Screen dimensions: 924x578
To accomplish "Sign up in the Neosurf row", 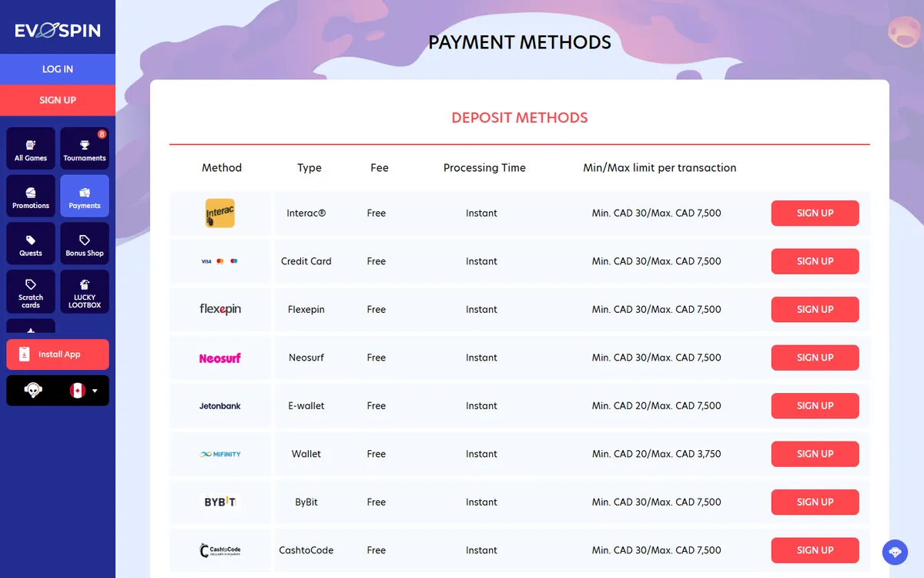I will click(x=815, y=358).
